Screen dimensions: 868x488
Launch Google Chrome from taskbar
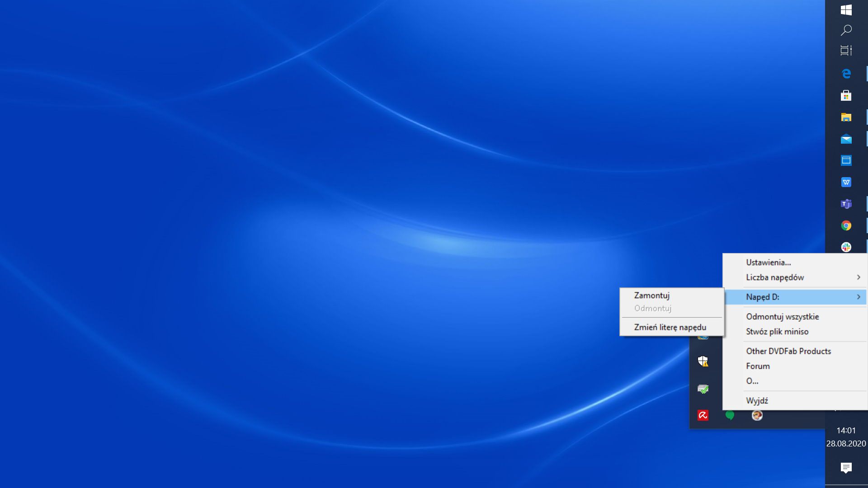click(846, 225)
